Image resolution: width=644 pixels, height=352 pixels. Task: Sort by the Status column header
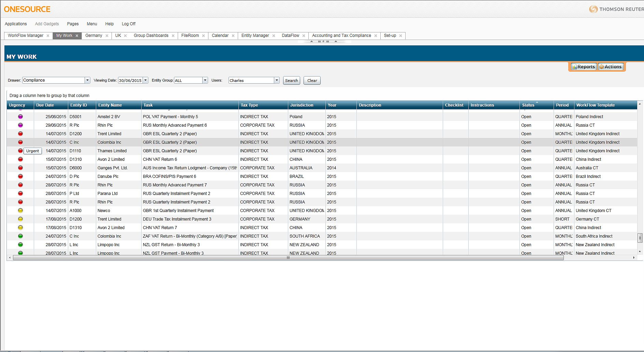pyautogui.click(x=537, y=105)
